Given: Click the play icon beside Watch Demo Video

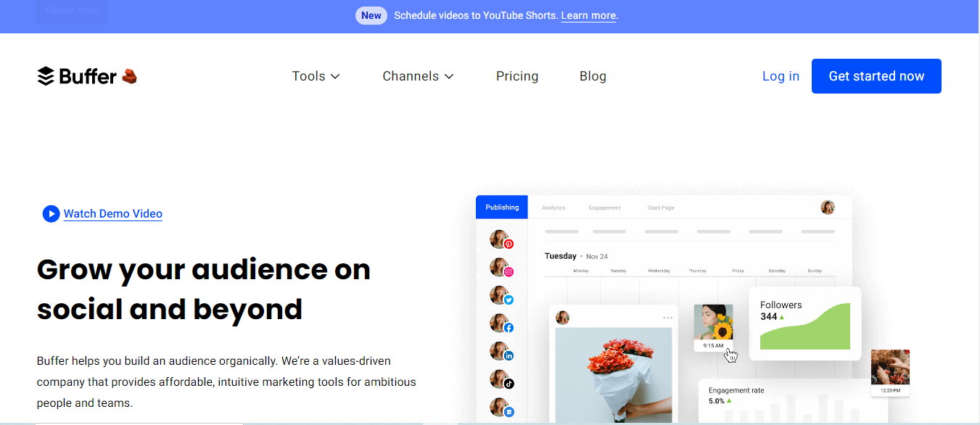Looking at the screenshot, I should (x=51, y=214).
